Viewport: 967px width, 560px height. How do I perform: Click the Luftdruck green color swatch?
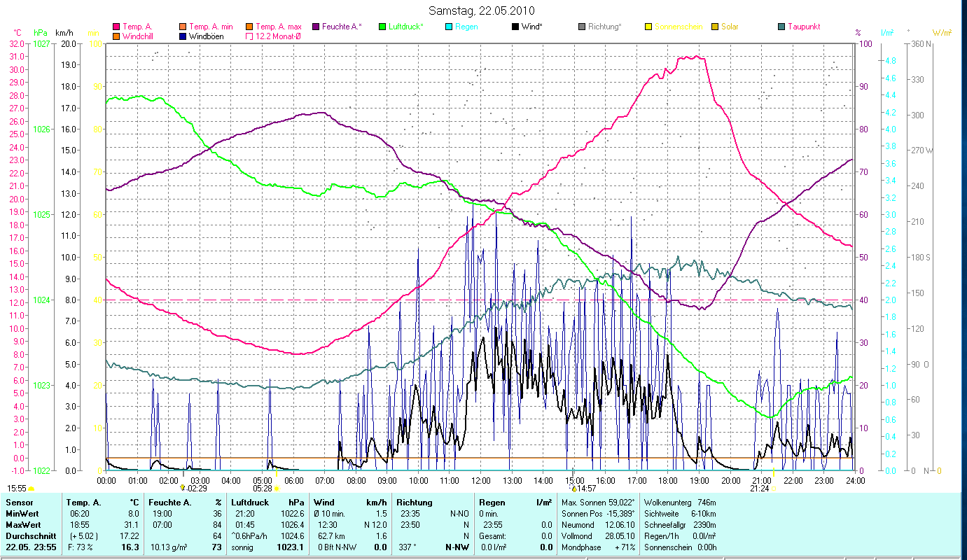[x=382, y=27]
